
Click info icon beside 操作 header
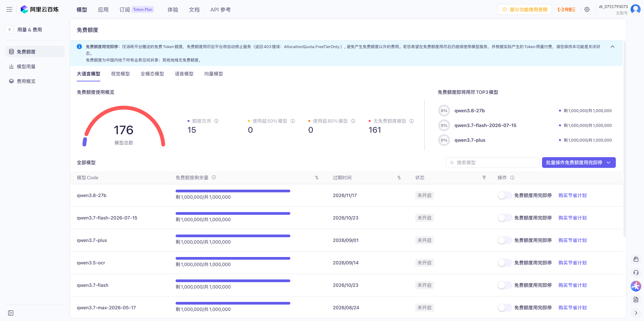tap(512, 178)
